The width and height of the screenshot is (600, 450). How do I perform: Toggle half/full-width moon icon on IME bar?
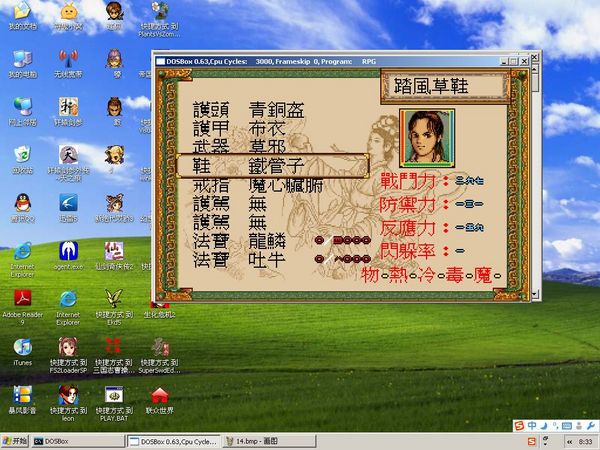coord(544,426)
